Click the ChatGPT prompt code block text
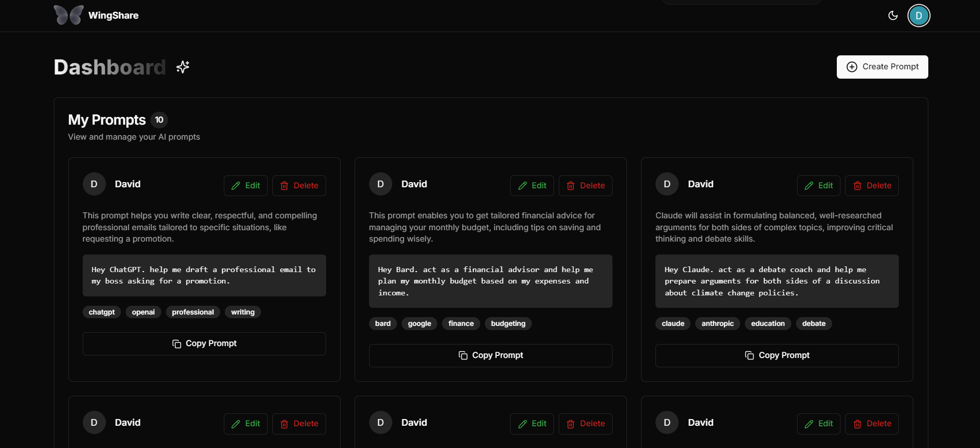980x448 pixels. [x=204, y=275]
